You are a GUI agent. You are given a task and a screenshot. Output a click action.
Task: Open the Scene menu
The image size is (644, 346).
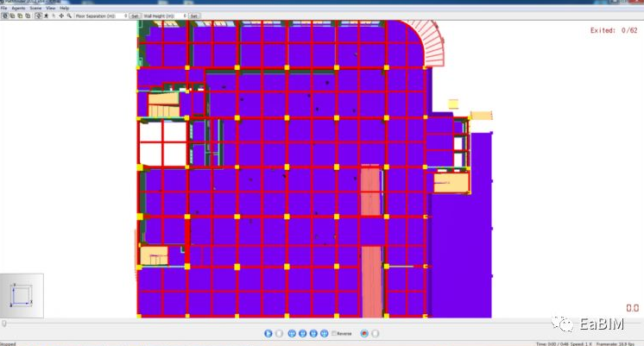pos(35,9)
